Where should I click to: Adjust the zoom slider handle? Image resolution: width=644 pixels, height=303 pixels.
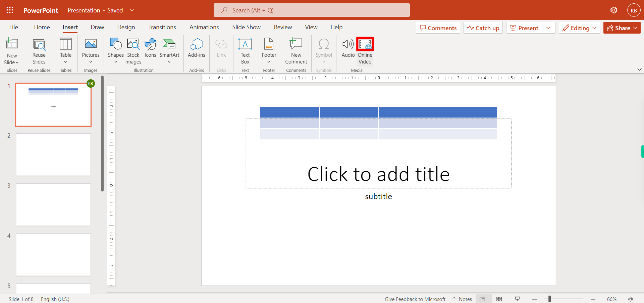pyautogui.click(x=549, y=299)
